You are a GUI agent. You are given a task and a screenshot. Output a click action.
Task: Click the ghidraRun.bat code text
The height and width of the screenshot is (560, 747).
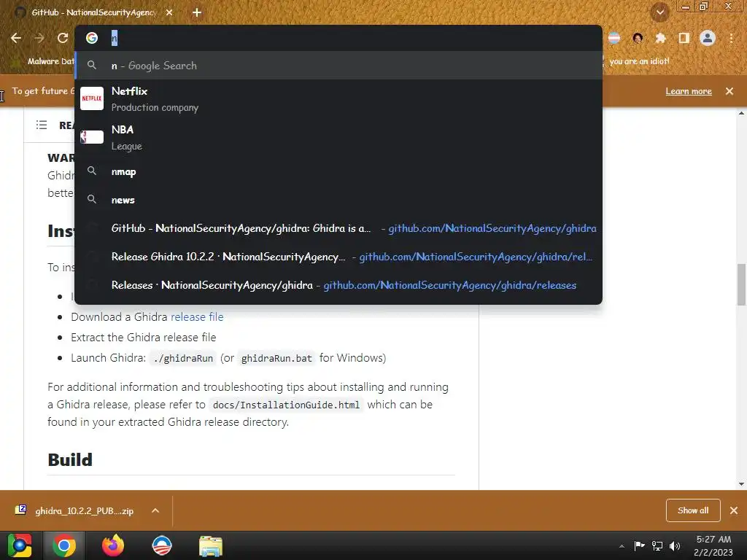coord(276,358)
